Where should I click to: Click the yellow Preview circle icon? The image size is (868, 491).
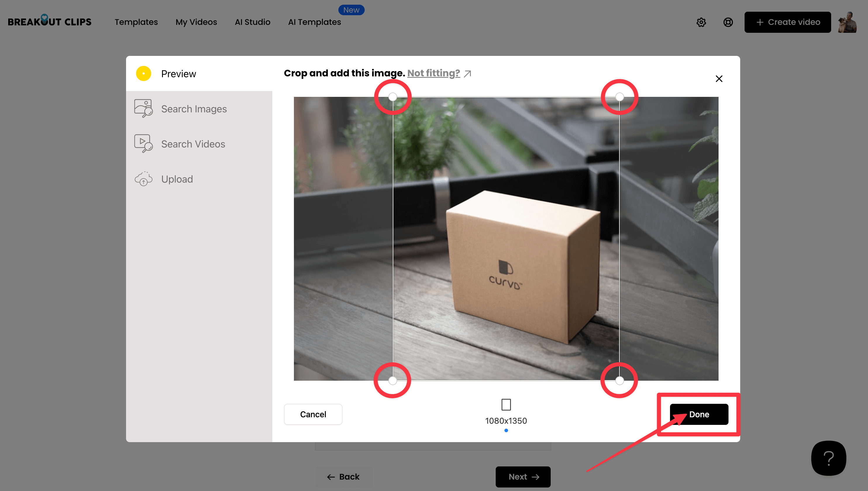(x=144, y=73)
